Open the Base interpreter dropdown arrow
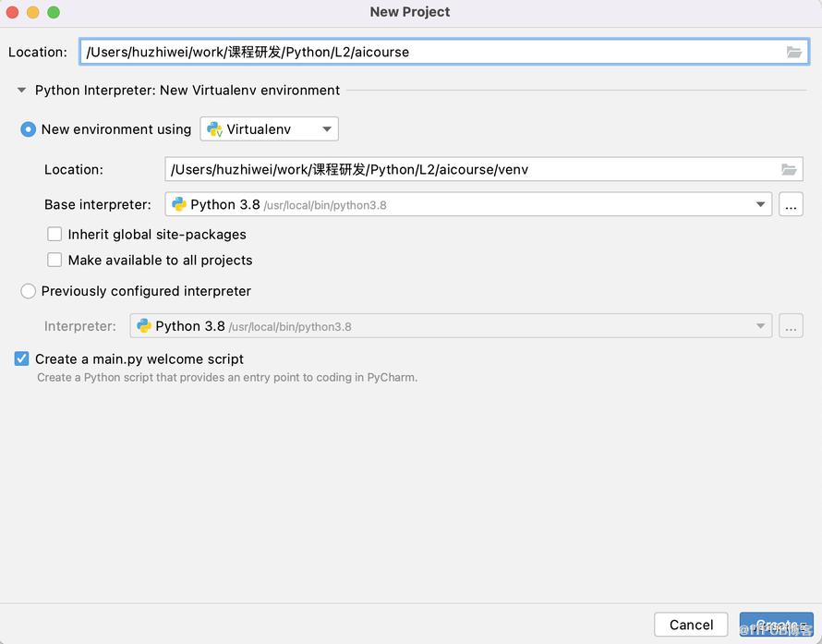 [760, 204]
